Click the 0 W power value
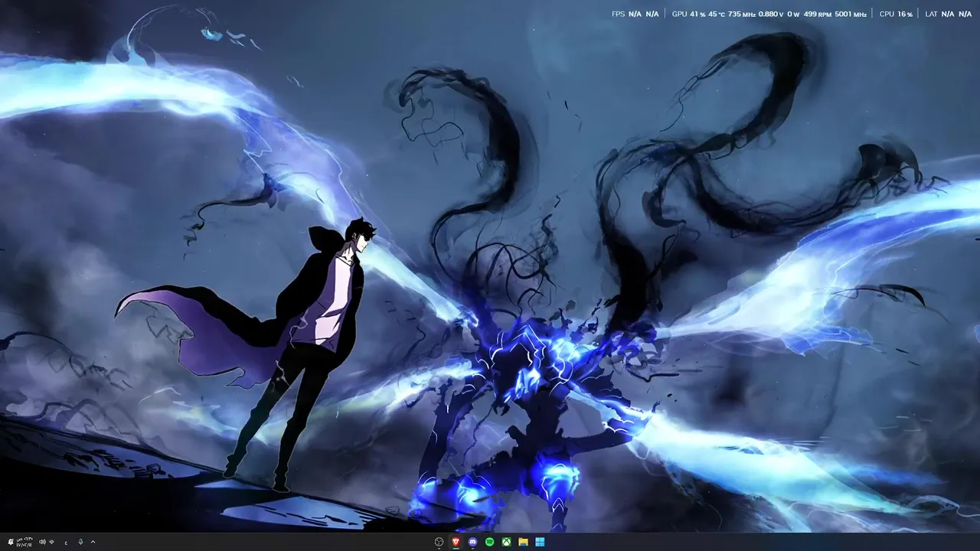This screenshot has height=551, width=980. coord(793,14)
